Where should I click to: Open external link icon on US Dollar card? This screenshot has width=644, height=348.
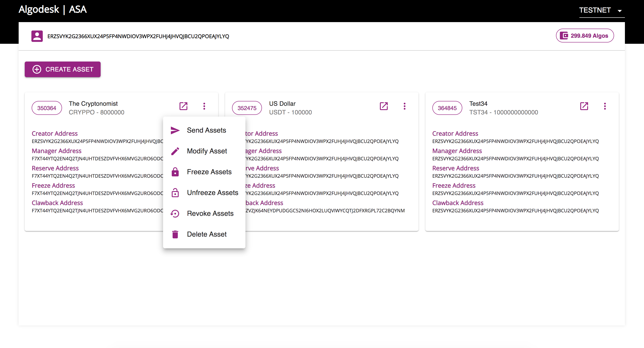(x=384, y=106)
